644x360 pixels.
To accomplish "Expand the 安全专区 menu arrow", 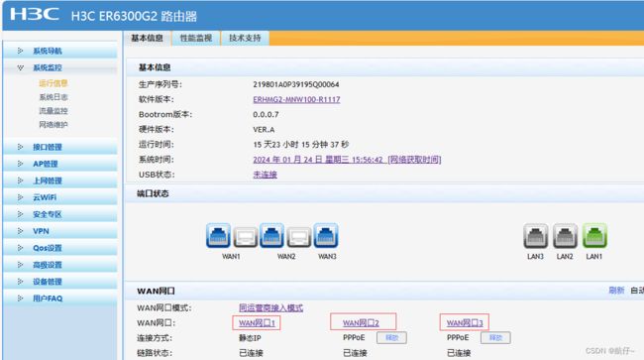I will point(20,214).
